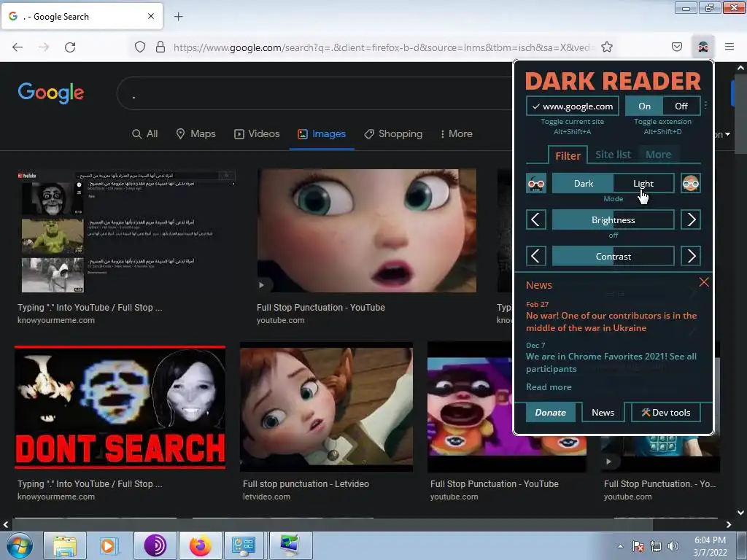The width and height of the screenshot is (747, 560).
Task: Open Dark Reader Dev tools
Action: tap(665, 413)
